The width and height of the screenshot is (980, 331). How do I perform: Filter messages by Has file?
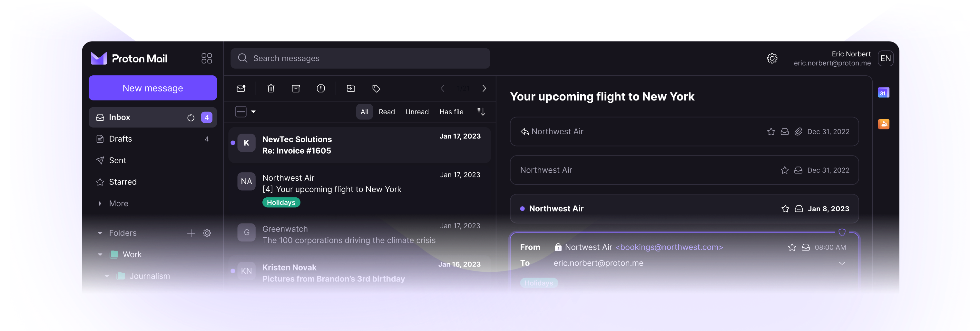[451, 112]
